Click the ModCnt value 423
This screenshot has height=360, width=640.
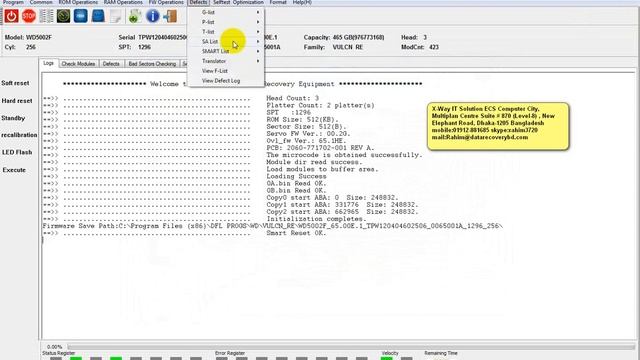pyautogui.click(x=434, y=47)
